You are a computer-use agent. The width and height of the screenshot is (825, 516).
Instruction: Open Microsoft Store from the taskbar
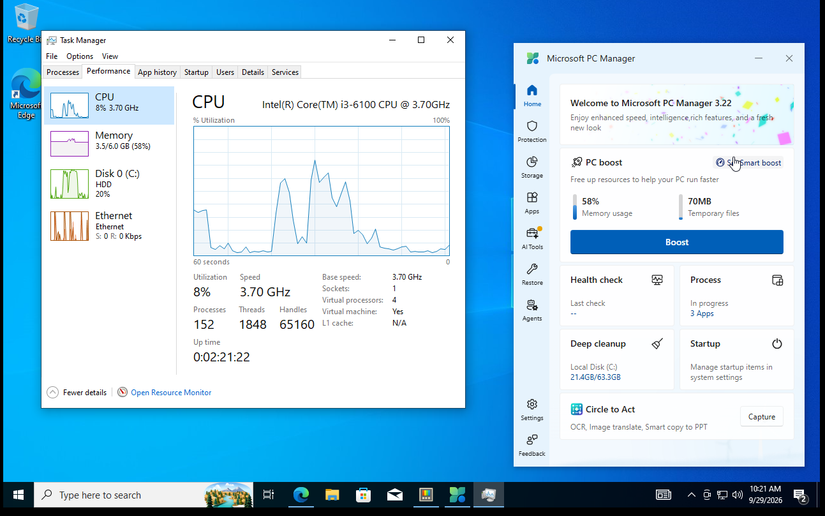pyautogui.click(x=363, y=495)
